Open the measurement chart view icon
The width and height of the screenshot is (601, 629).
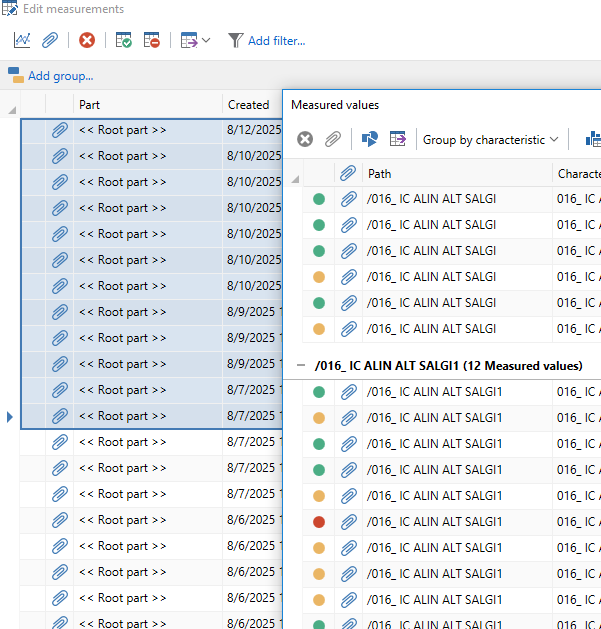pyautogui.click(x=22, y=40)
